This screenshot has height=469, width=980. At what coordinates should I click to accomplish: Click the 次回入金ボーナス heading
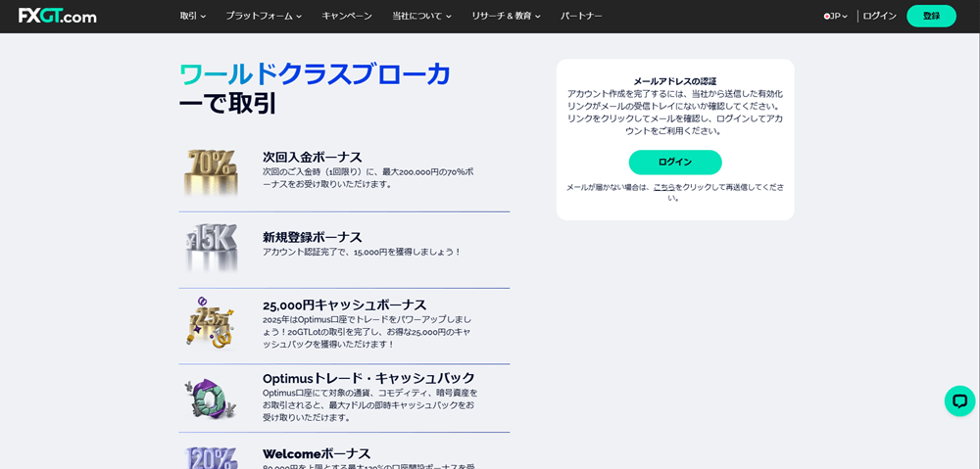tap(313, 157)
